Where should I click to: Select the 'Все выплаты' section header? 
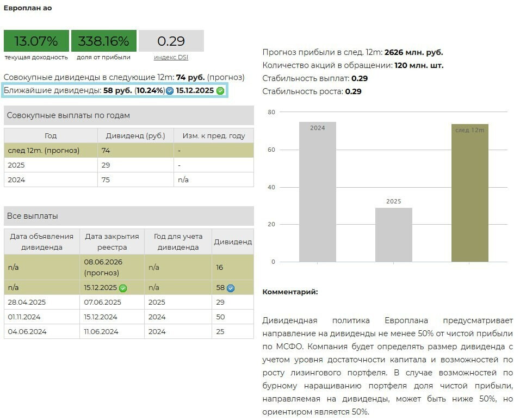click(x=34, y=215)
